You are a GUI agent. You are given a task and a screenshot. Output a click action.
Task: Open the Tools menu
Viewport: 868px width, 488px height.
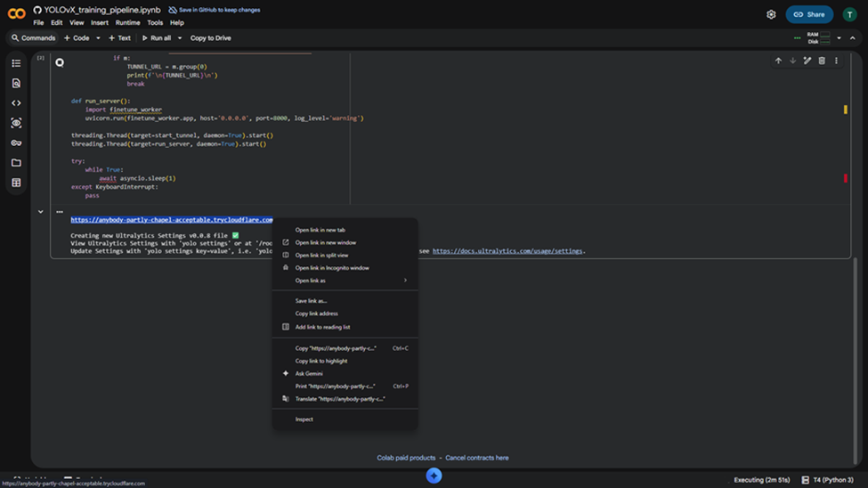pos(155,23)
